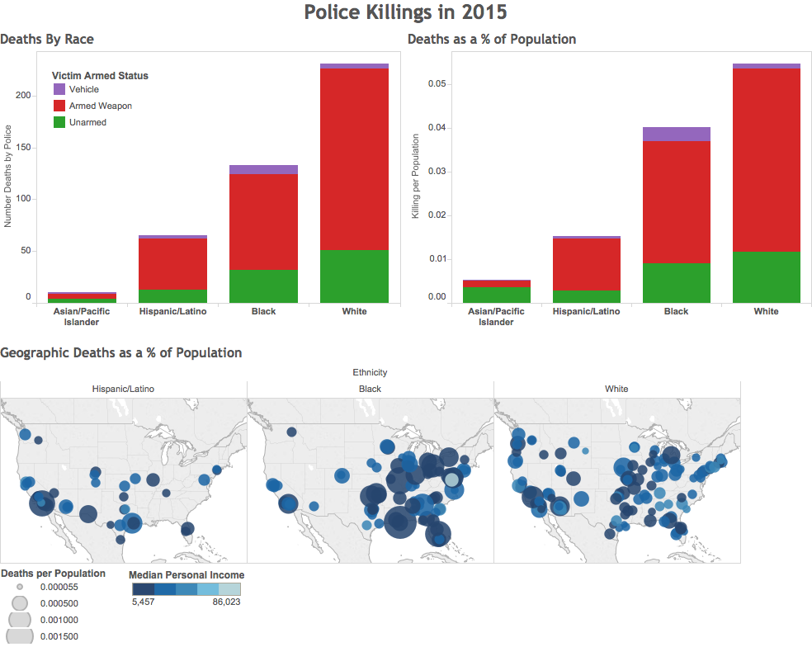Select the Hispanic/Latino map header
This screenshot has height=647, width=812.
pos(123,389)
